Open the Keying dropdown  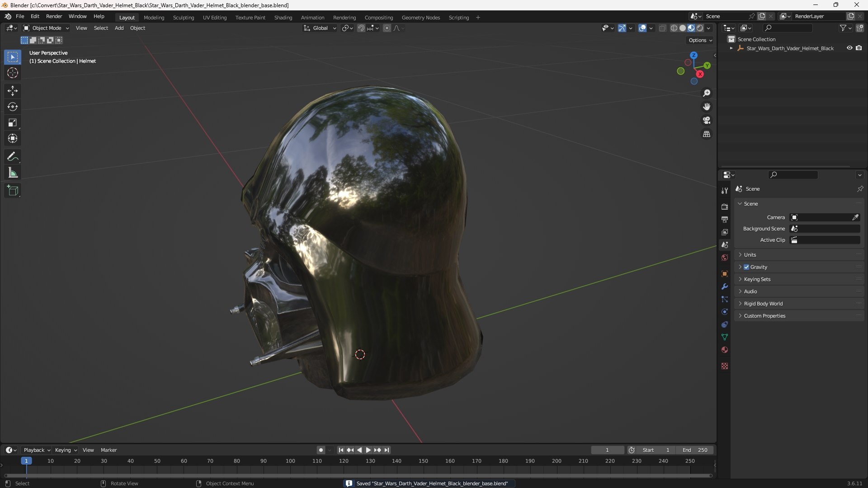pos(66,450)
